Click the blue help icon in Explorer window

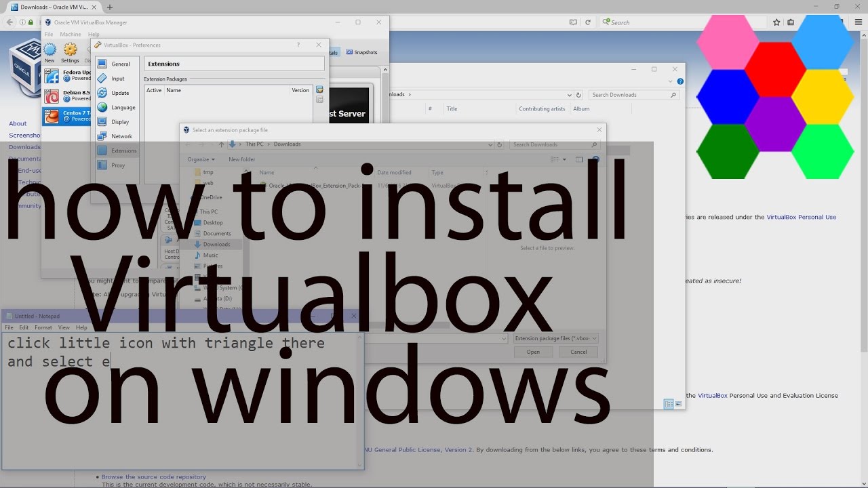[x=680, y=81]
